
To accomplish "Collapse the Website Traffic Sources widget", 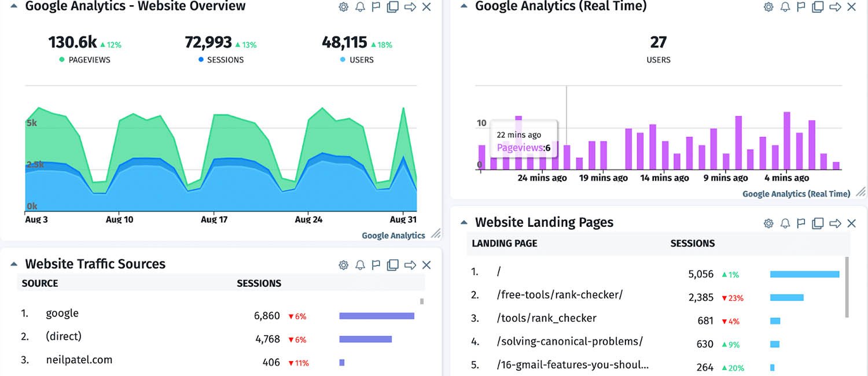I will (x=14, y=264).
